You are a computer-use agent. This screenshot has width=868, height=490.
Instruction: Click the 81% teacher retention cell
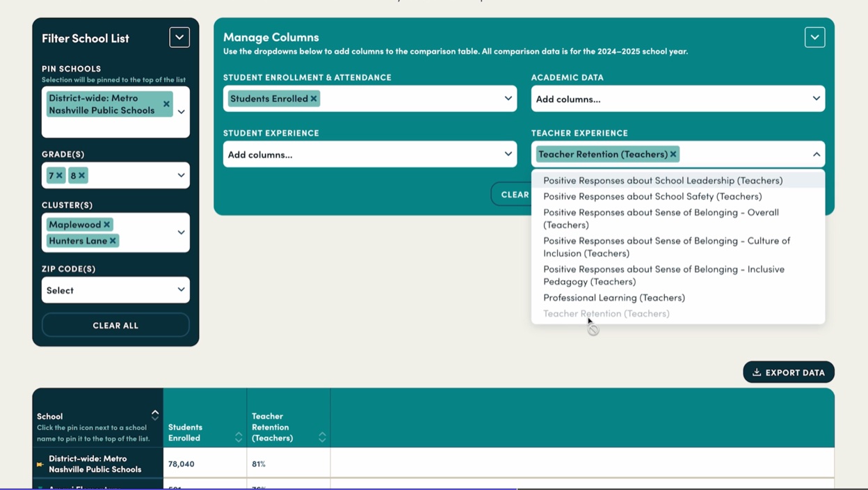pyautogui.click(x=289, y=464)
